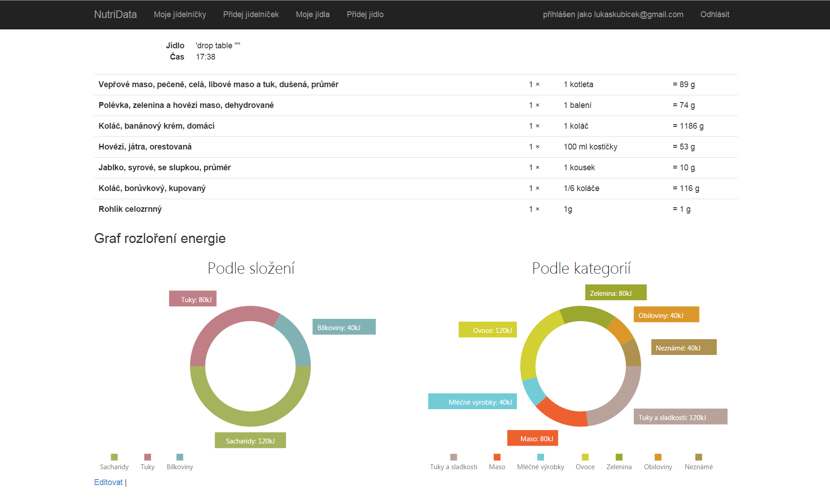
Task: Click the Neznámé legend swatch
Action: (699, 457)
